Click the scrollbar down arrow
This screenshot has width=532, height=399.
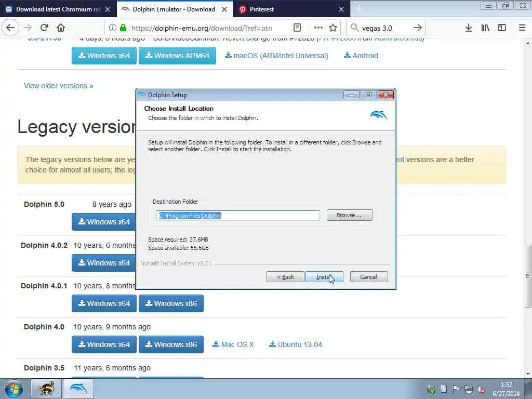[x=527, y=374]
